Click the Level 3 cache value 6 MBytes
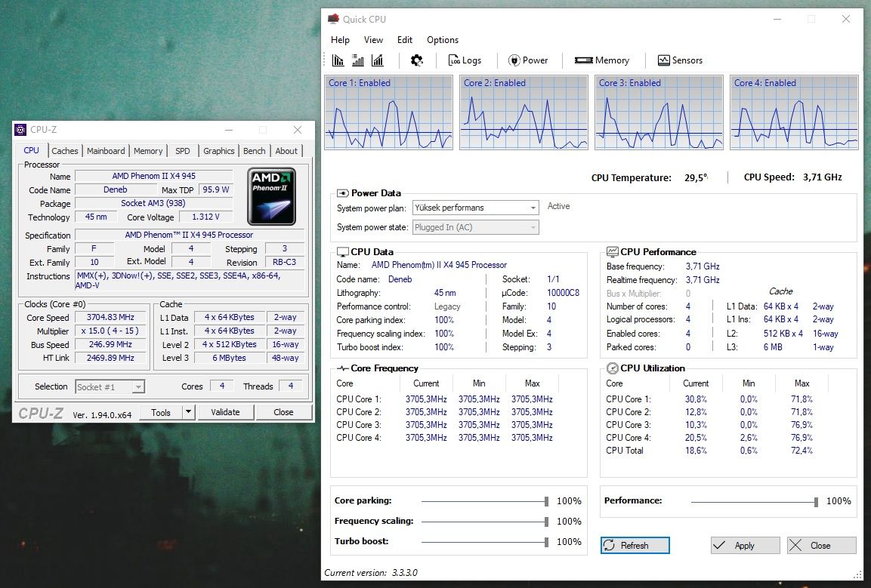Viewport: 871px width, 588px height. (230, 358)
